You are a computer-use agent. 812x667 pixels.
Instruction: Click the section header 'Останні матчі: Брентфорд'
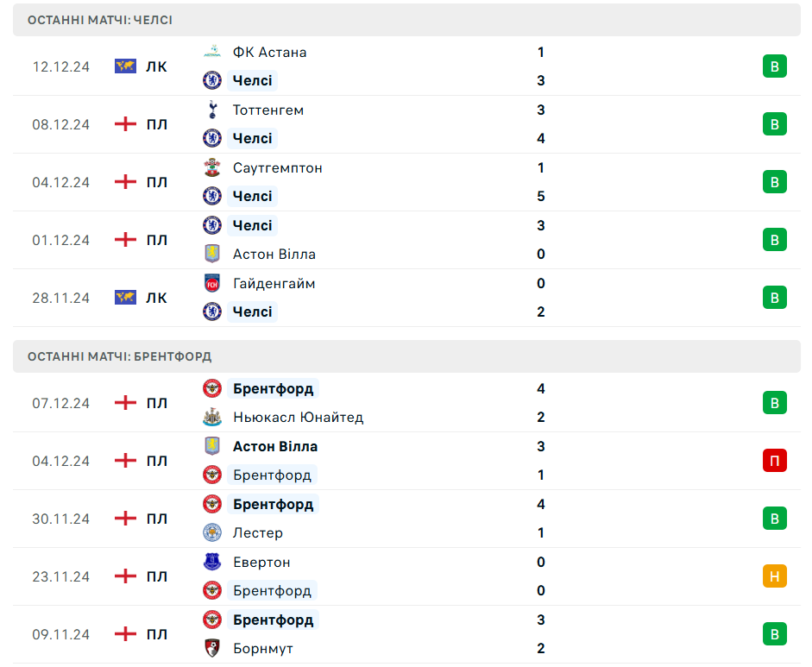pos(119,356)
